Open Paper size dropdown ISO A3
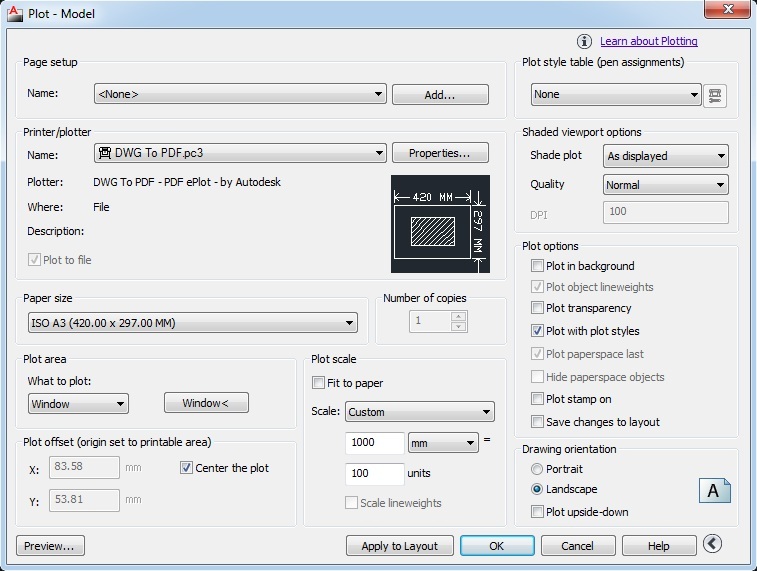This screenshot has height=571, width=757. point(193,322)
